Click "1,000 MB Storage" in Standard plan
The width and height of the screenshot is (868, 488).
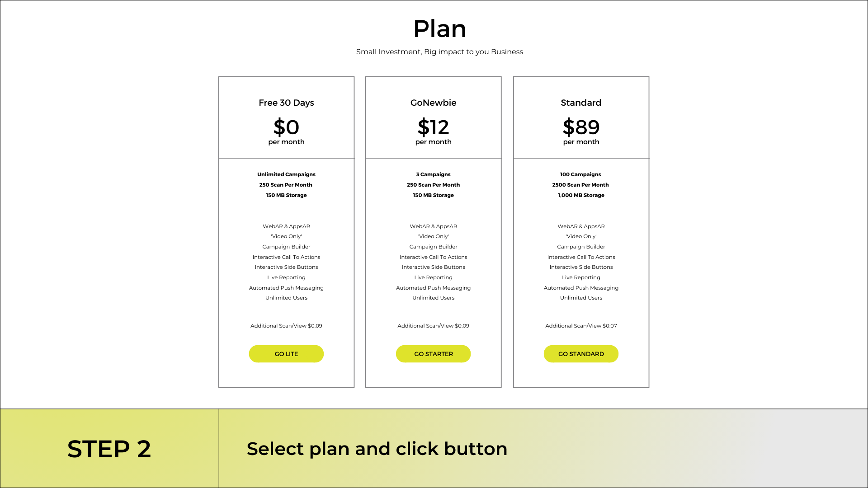[581, 195]
